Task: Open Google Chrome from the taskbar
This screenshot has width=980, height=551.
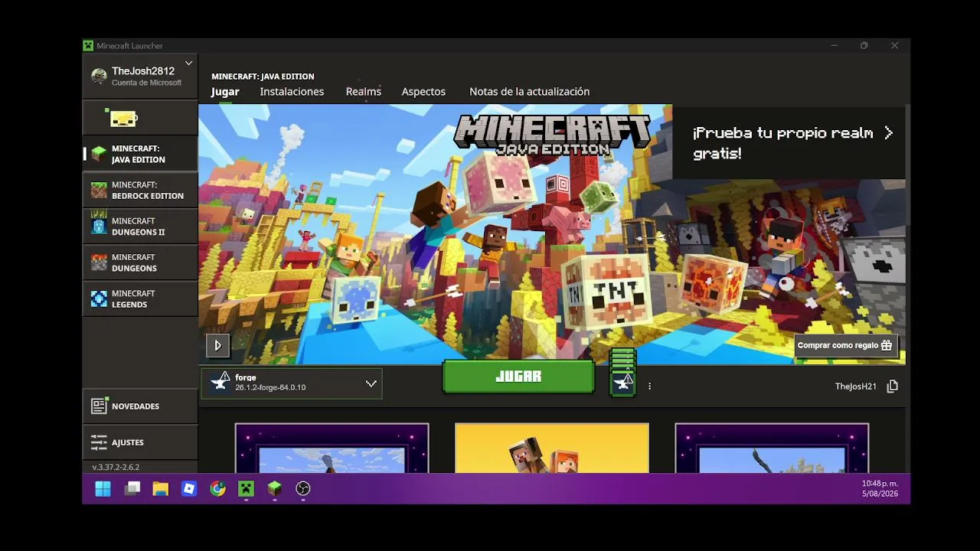Action: (218, 488)
